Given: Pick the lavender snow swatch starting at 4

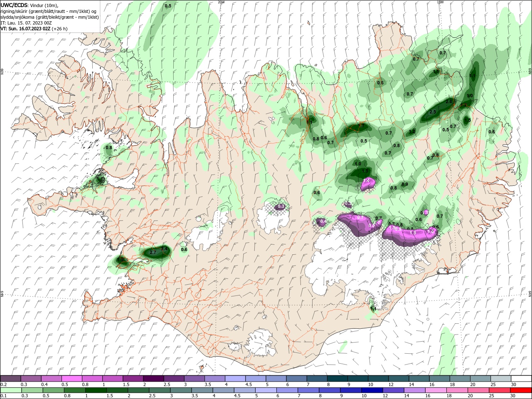Looking at the screenshot, I should pos(235,379).
